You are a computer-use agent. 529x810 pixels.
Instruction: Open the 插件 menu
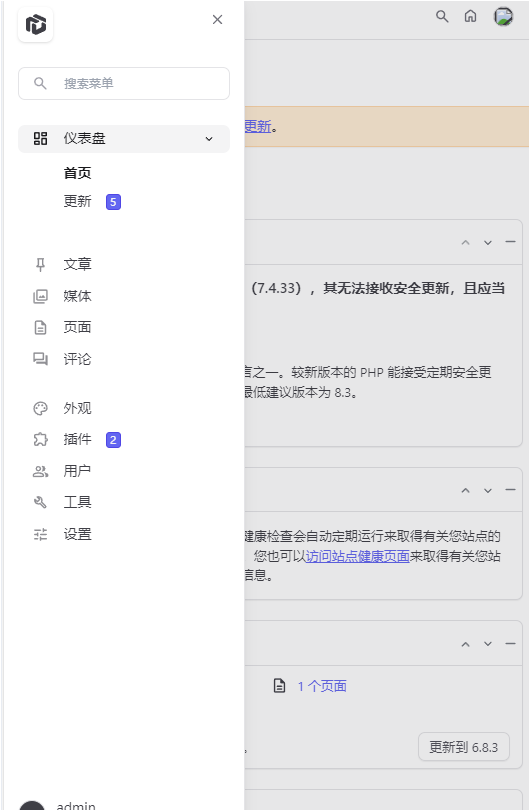pyautogui.click(x=77, y=439)
